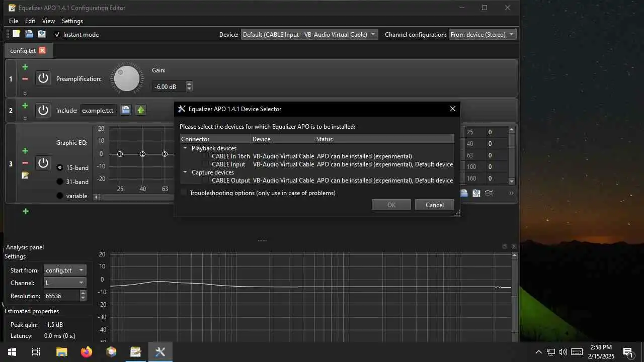Select the 31-band radio button
This screenshot has width=644, height=362.
60,182
